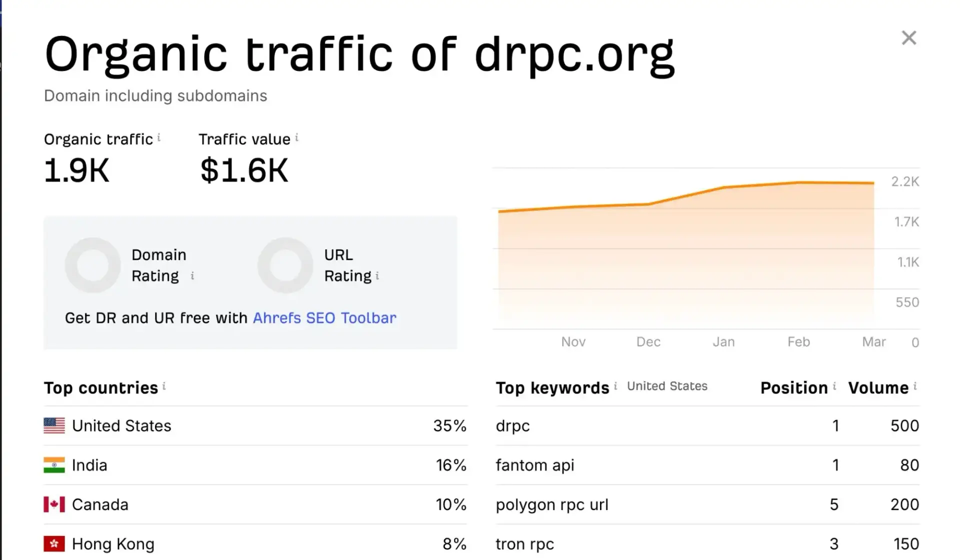The width and height of the screenshot is (960, 560).
Task: Select the United States flag icon
Action: (x=54, y=425)
